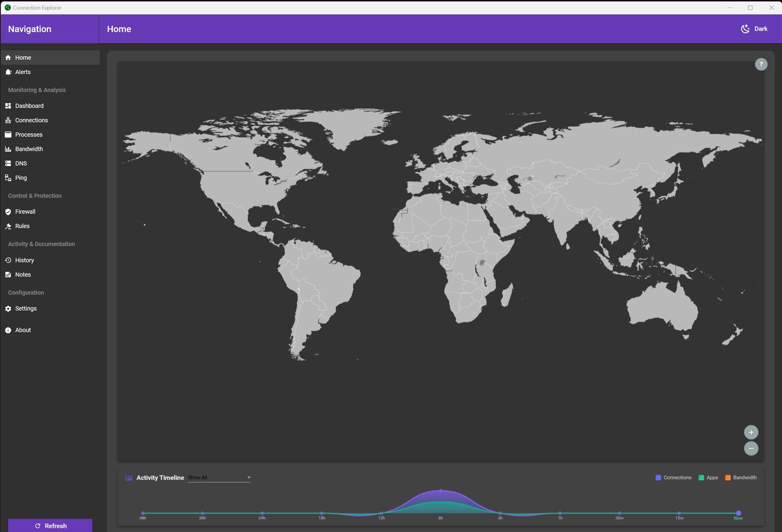Image resolution: width=782 pixels, height=532 pixels.
Task: Open the Firewall shield icon in sidebar
Action: click(8, 212)
